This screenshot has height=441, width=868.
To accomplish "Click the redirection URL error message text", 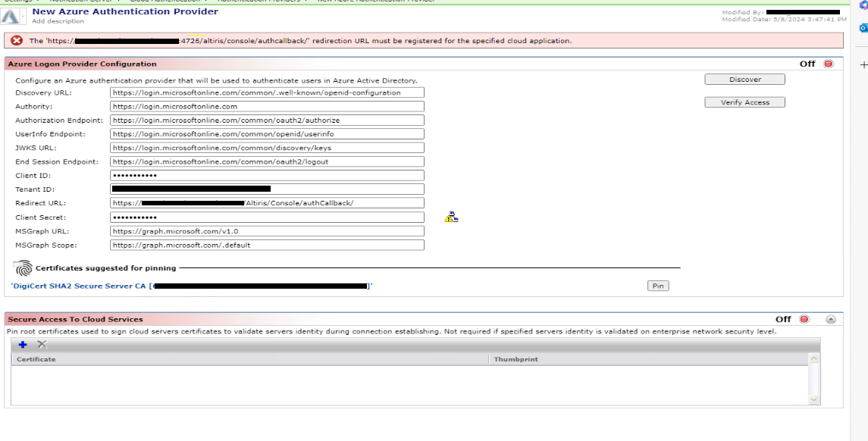I will (x=300, y=40).
